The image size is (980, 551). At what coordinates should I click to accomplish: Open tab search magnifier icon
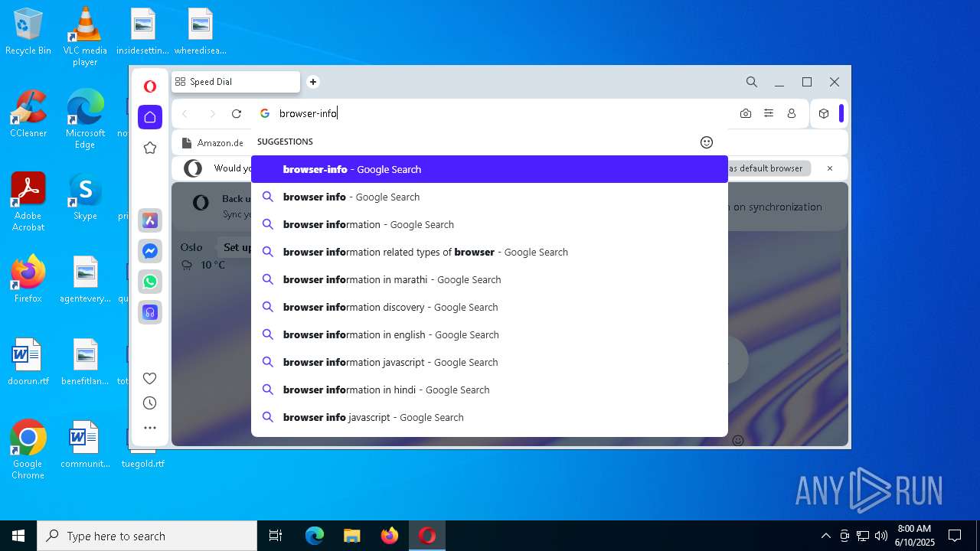tap(752, 82)
